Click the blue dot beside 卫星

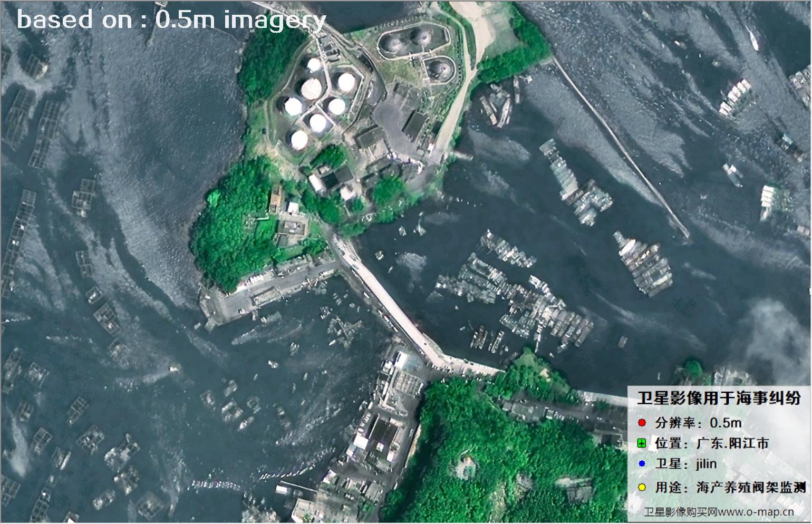642,464
